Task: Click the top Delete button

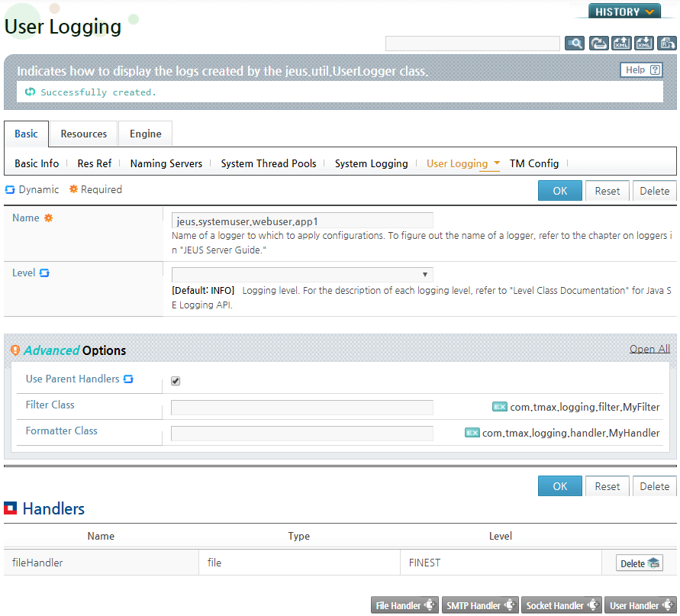Action: (654, 191)
